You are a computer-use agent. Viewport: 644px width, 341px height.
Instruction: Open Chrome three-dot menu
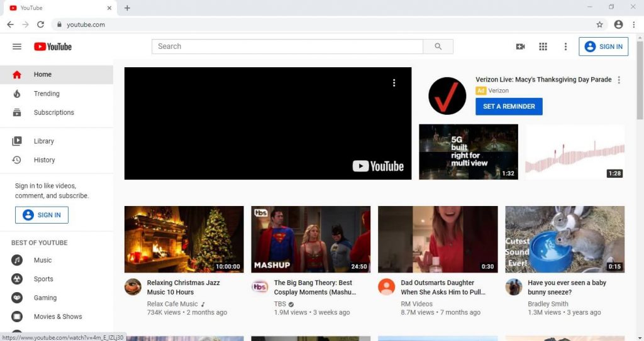tap(634, 24)
